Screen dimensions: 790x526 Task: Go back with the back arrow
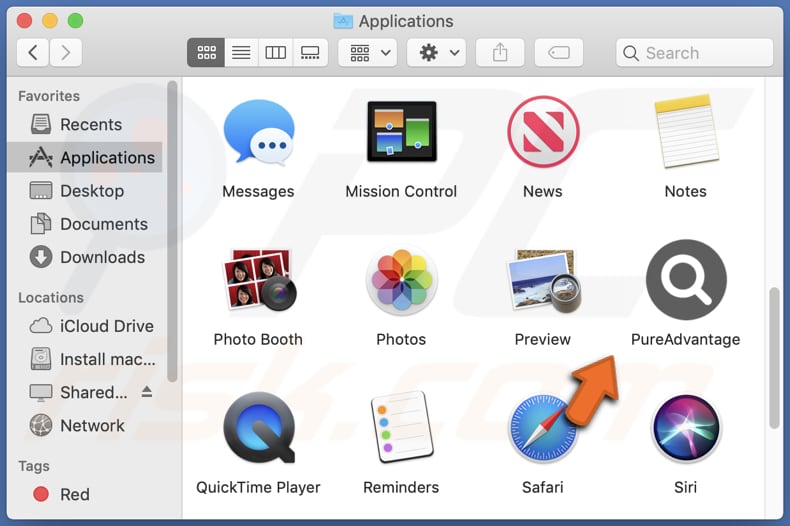(x=33, y=52)
